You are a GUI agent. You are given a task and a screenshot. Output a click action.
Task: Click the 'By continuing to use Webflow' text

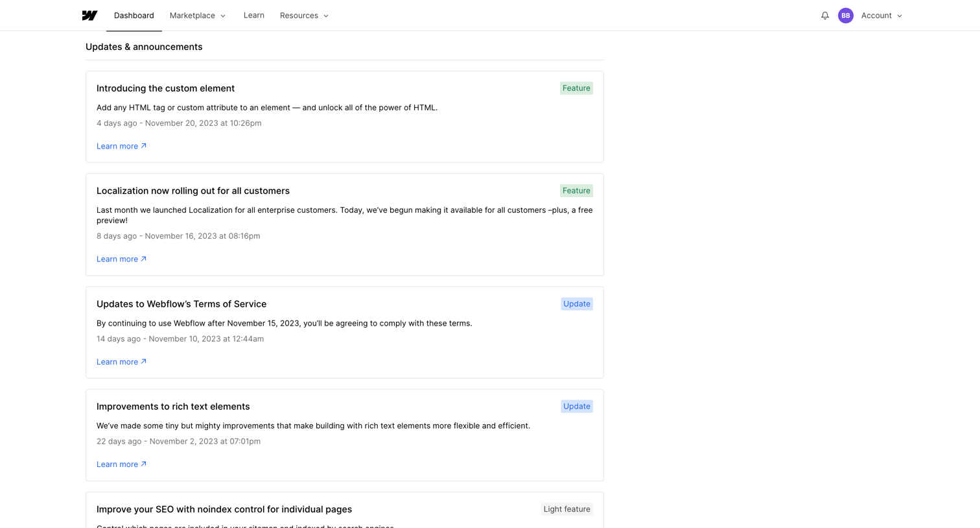(x=285, y=323)
